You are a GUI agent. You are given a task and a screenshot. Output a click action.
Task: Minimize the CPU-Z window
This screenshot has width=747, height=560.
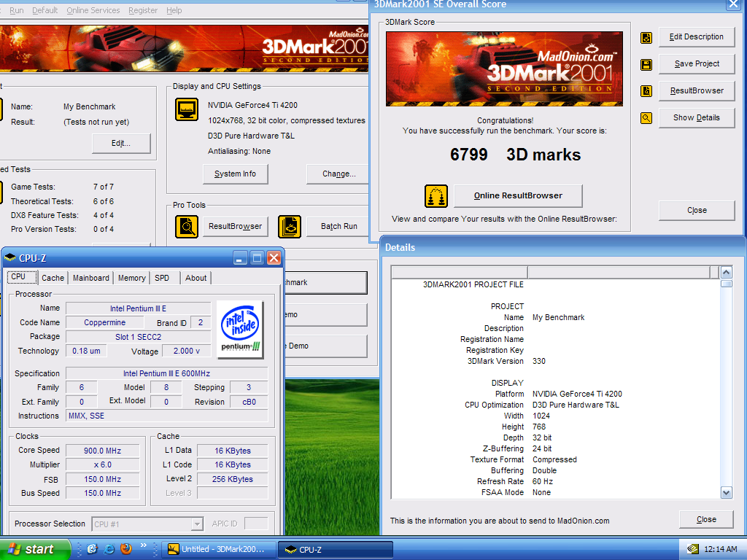[x=241, y=258]
